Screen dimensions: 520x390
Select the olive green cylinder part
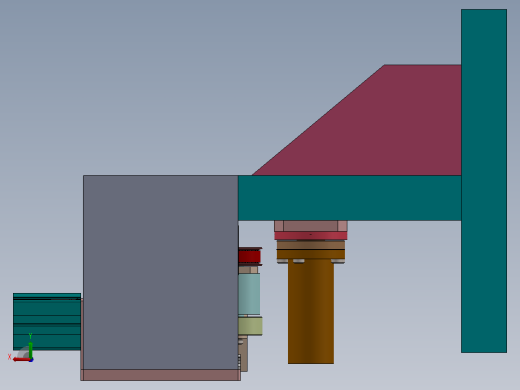[x=250, y=326]
